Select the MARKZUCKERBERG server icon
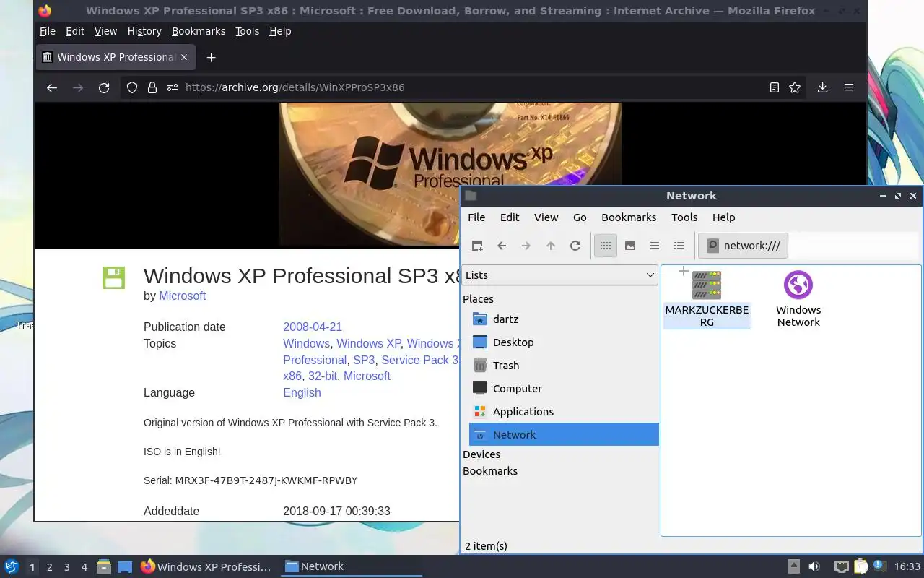Screen dimensions: 924x578 pos(707,285)
